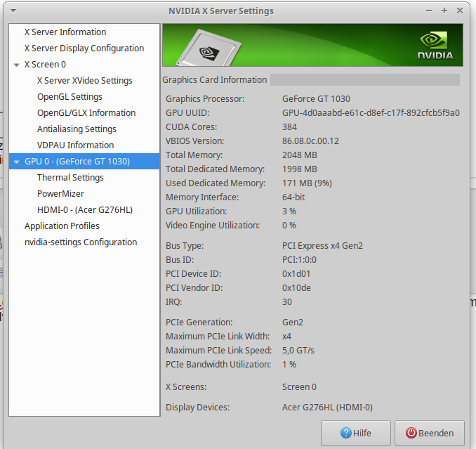Click the Graphics Card Information header

214,79
